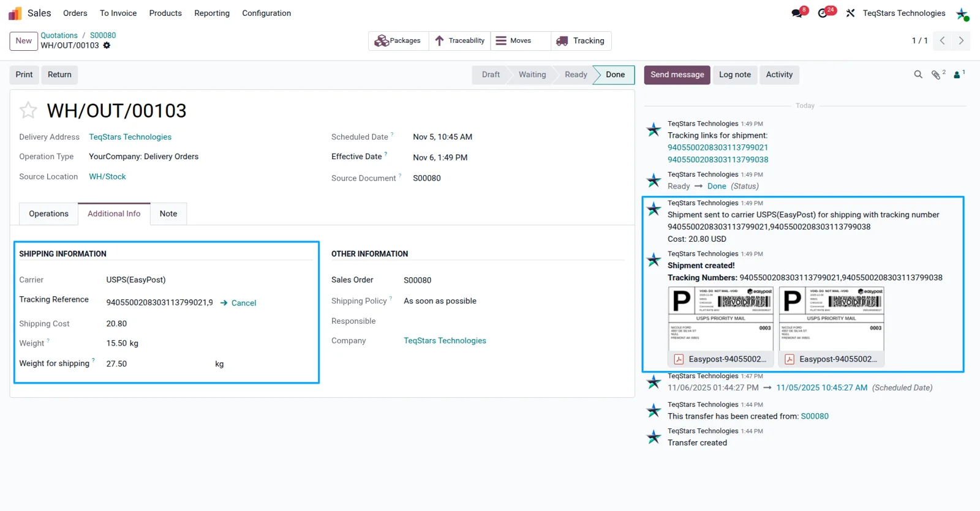Switch to the Operations tab
Image resolution: width=980 pixels, height=511 pixels.
(x=48, y=214)
